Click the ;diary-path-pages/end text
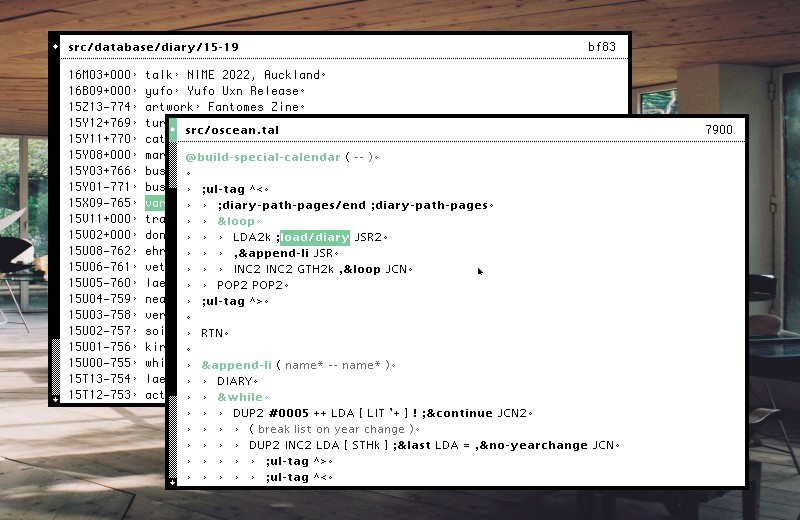Screen dimensions: 800x520 (x=291, y=205)
